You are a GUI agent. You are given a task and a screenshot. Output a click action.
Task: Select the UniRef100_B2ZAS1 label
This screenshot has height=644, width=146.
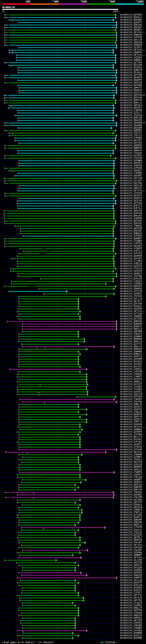pyautogui.click(x=131, y=67)
